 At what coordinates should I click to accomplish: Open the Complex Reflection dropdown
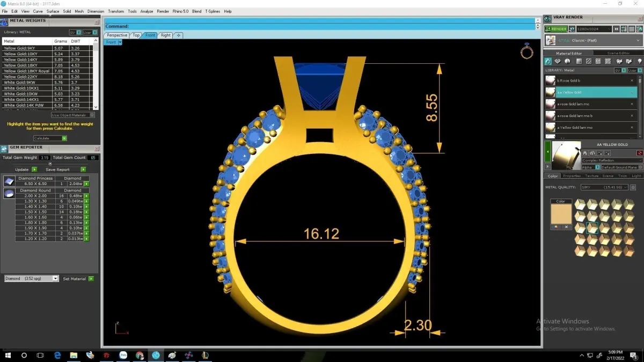tap(612, 160)
